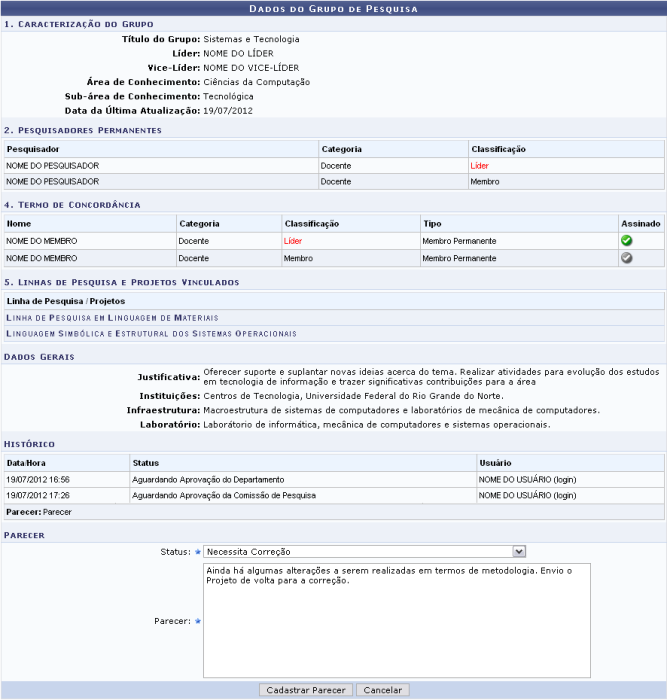Click the Pesquisador column header
The height and width of the screenshot is (700, 667).
point(35,149)
